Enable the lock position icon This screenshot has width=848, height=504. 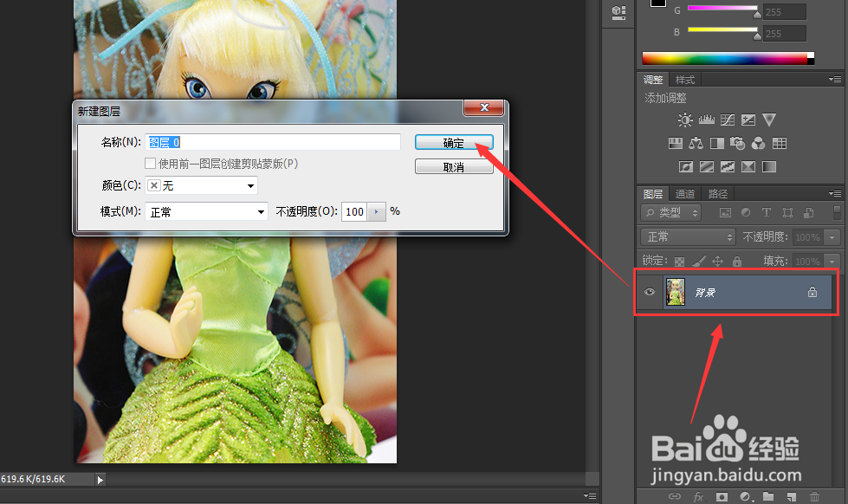pos(718,261)
